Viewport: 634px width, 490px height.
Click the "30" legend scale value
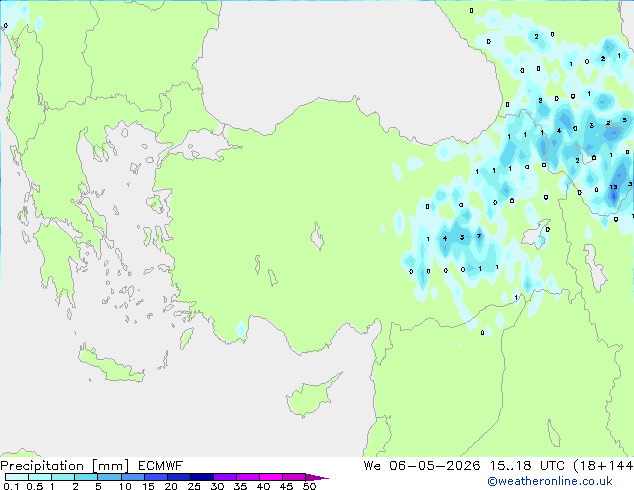click(x=217, y=486)
